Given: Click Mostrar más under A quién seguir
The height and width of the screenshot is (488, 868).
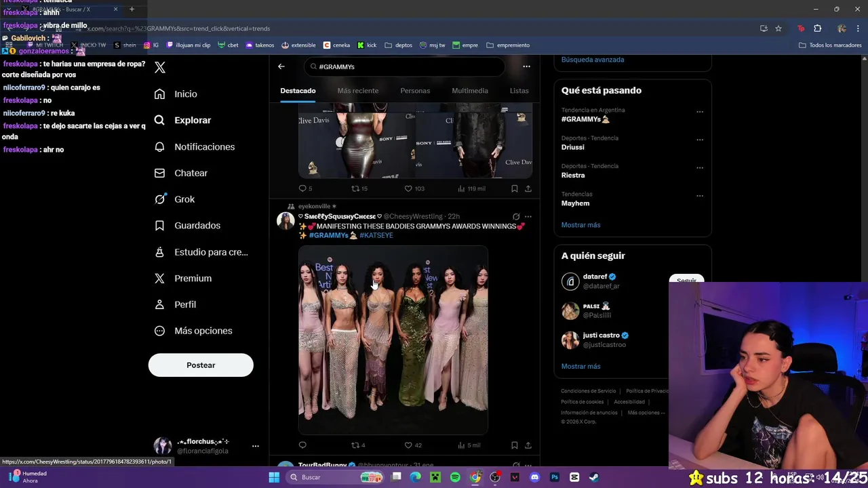Looking at the screenshot, I should click(x=580, y=367).
